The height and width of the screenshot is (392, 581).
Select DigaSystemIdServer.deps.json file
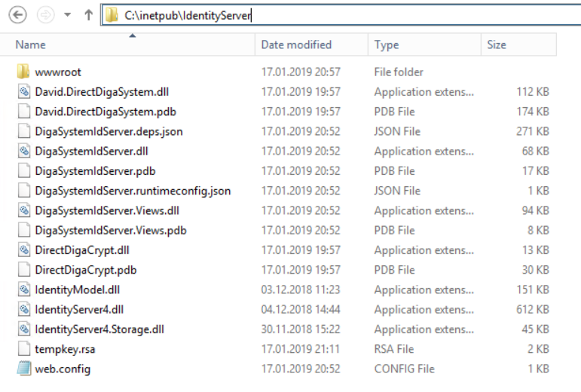point(109,131)
